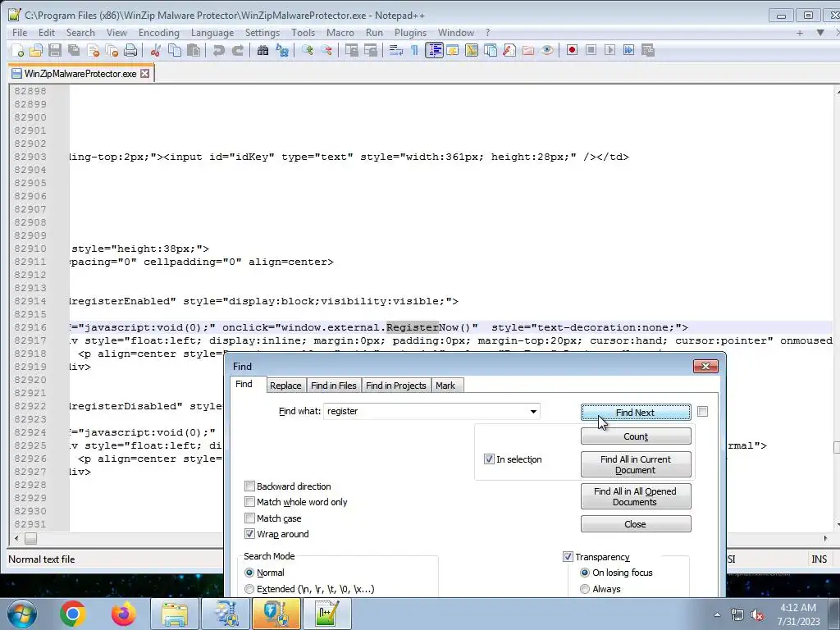This screenshot has height=630, width=840.
Task: Toggle synchronized vertical scrolling icon
Action: [351, 50]
